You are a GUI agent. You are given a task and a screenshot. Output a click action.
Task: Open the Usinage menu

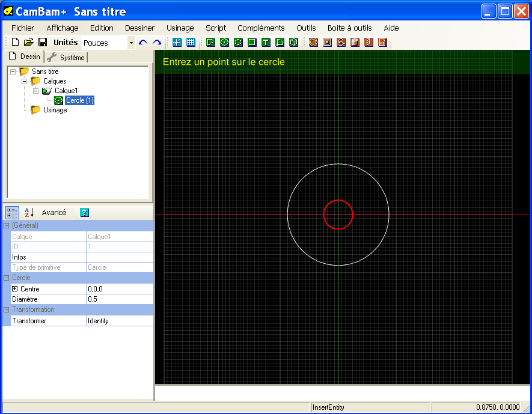click(x=180, y=28)
